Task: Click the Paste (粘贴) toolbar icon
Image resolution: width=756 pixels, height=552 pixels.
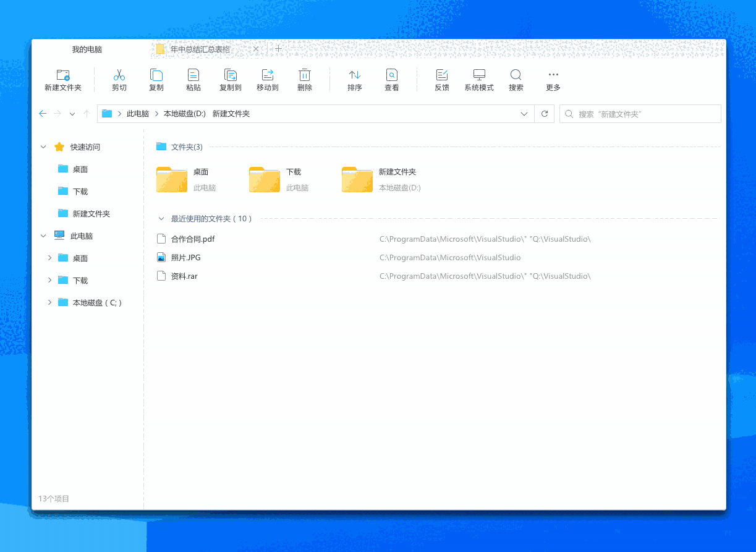Action: coord(193,75)
